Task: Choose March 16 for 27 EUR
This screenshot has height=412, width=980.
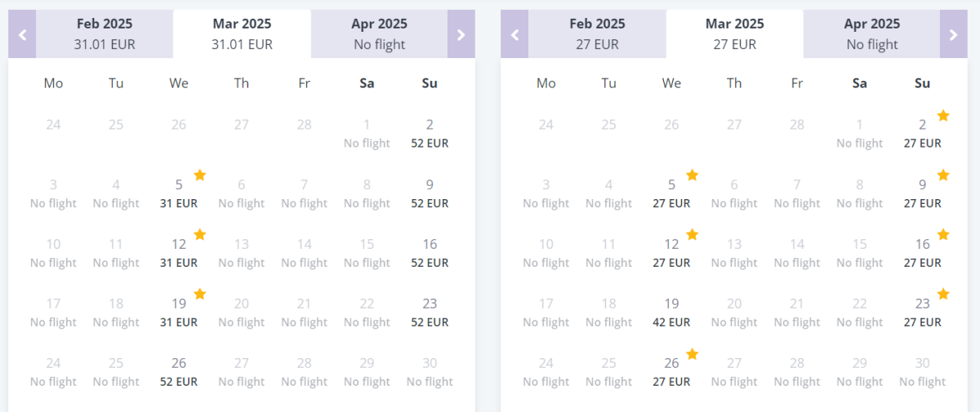Action: (922, 253)
